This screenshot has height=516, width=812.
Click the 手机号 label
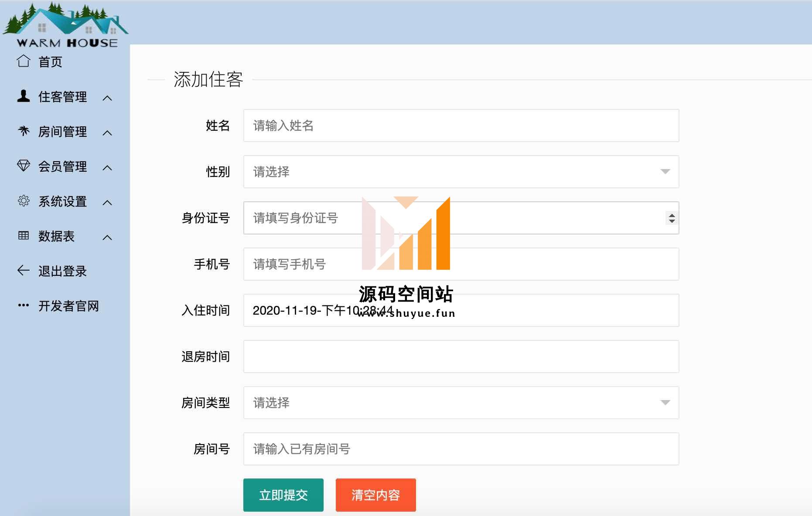coord(212,264)
